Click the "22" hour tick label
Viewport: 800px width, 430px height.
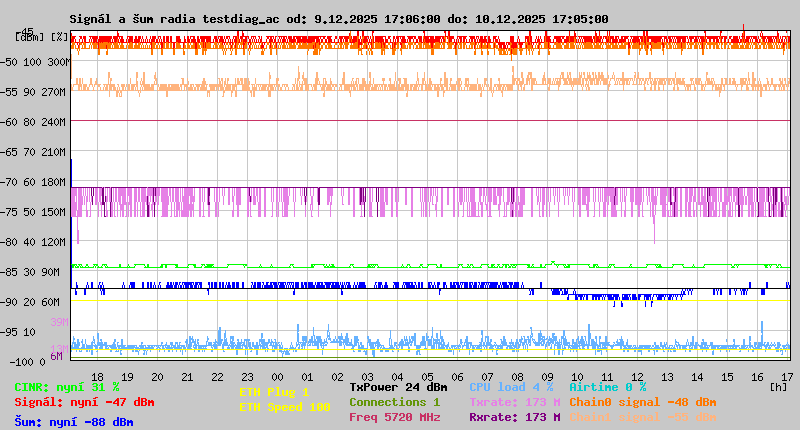pyautogui.click(x=217, y=377)
